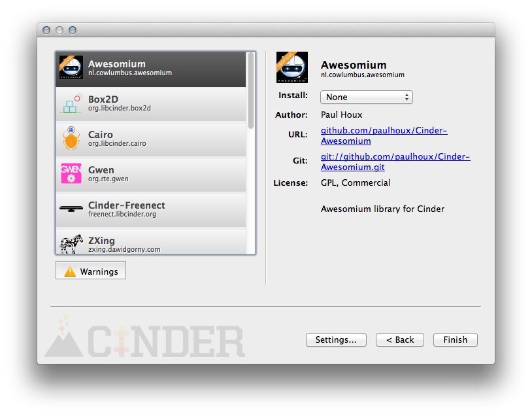
Task: Open the Install dropdown set to None
Action: (x=367, y=97)
